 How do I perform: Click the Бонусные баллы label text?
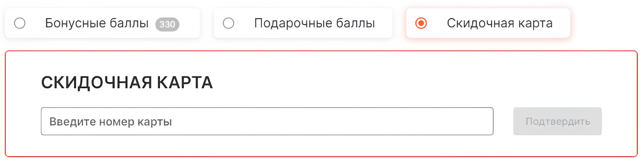click(97, 23)
